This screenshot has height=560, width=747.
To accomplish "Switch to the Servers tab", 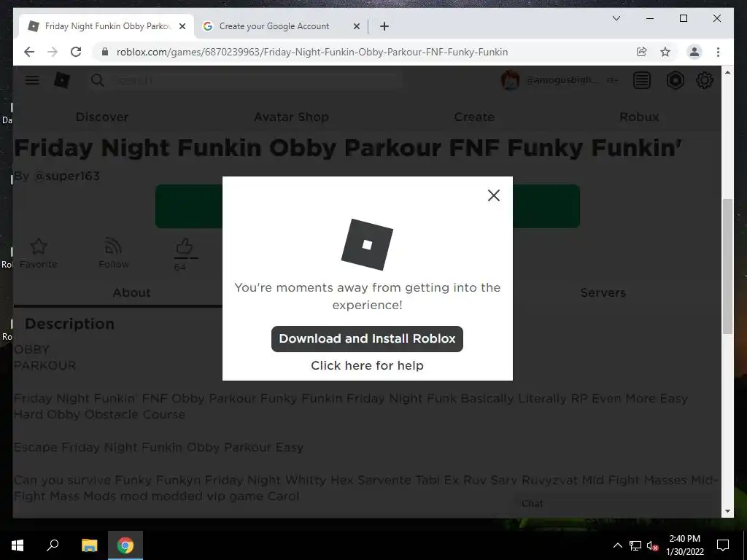I will pyautogui.click(x=603, y=292).
